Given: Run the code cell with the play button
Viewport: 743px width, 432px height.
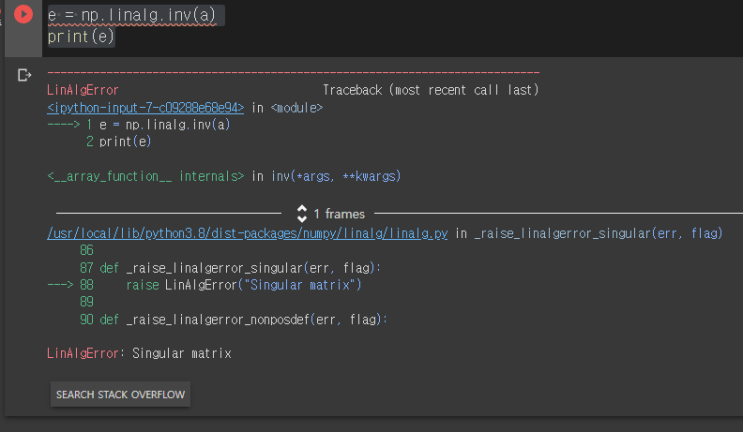Looking at the screenshot, I should tap(22, 16).
